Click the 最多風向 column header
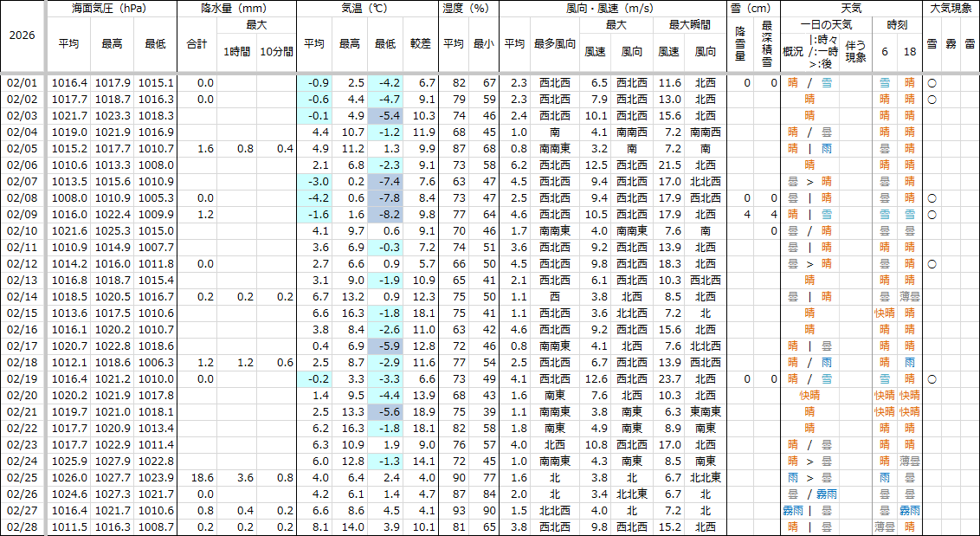 [x=554, y=42]
